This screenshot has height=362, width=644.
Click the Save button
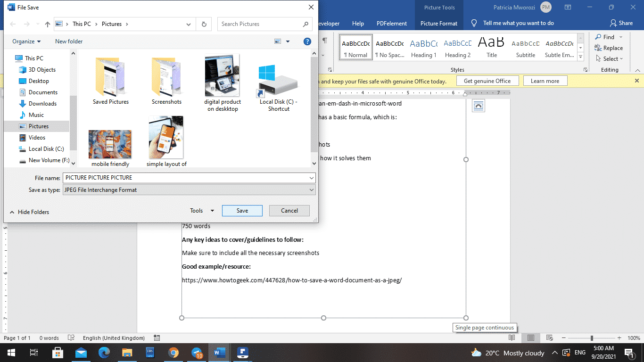242,210
